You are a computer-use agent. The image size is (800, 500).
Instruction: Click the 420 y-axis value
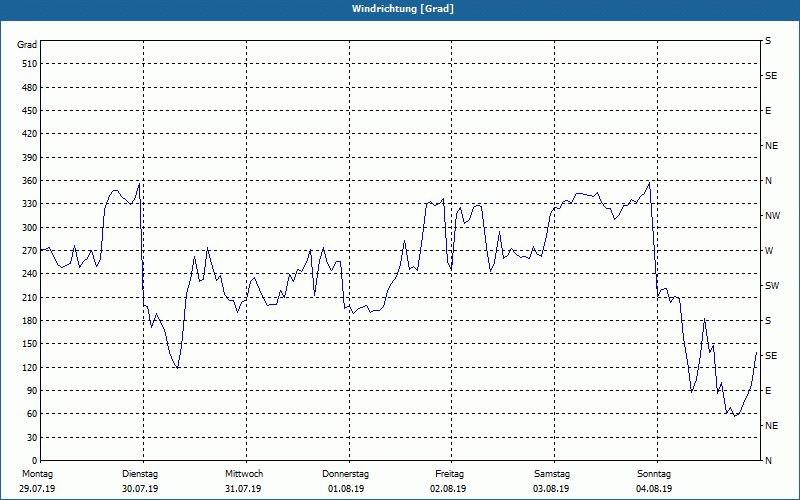[30, 134]
